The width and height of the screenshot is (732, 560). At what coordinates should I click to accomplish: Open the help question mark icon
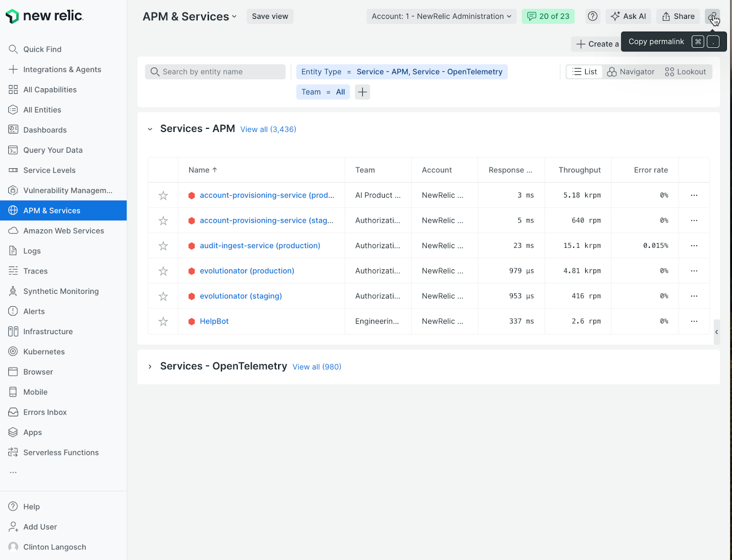(x=592, y=16)
